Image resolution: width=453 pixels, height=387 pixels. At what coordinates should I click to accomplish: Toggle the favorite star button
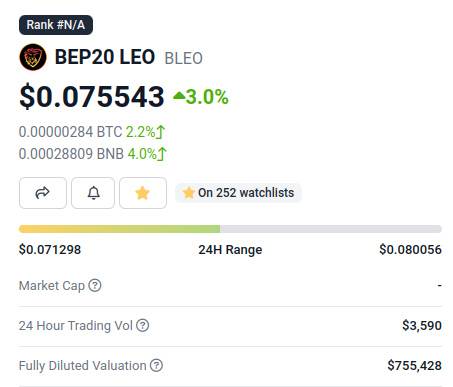pyautogui.click(x=143, y=193)
